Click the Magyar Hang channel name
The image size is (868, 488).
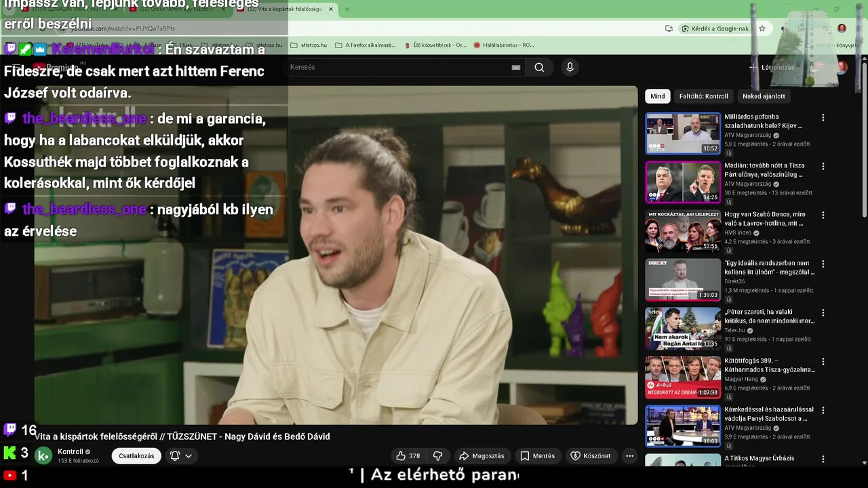point(741,380)
